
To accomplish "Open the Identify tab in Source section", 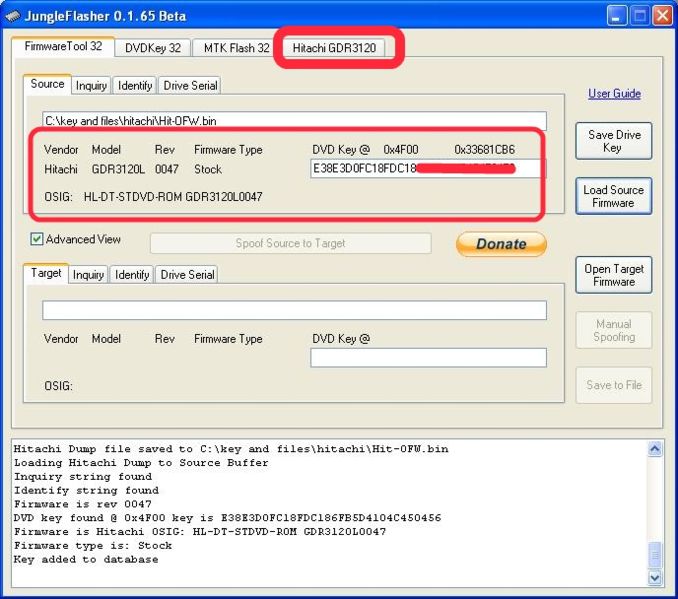I will click(135, 85).
